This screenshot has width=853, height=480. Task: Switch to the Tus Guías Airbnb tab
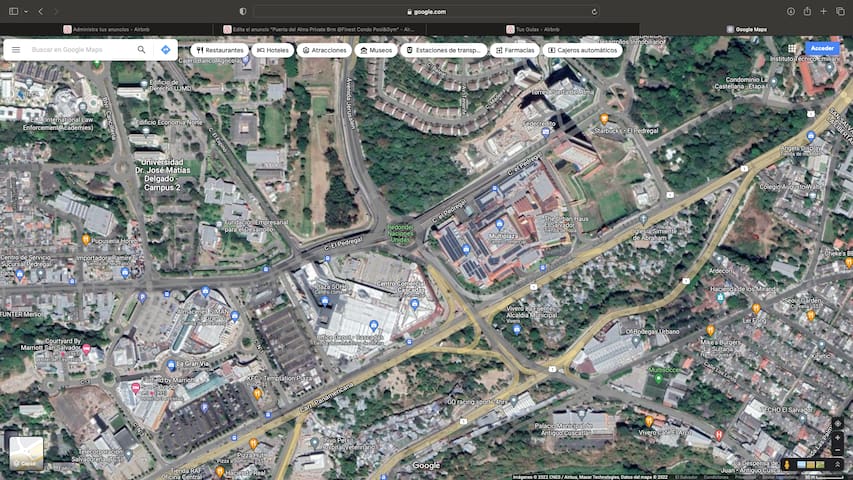[532, 30]
